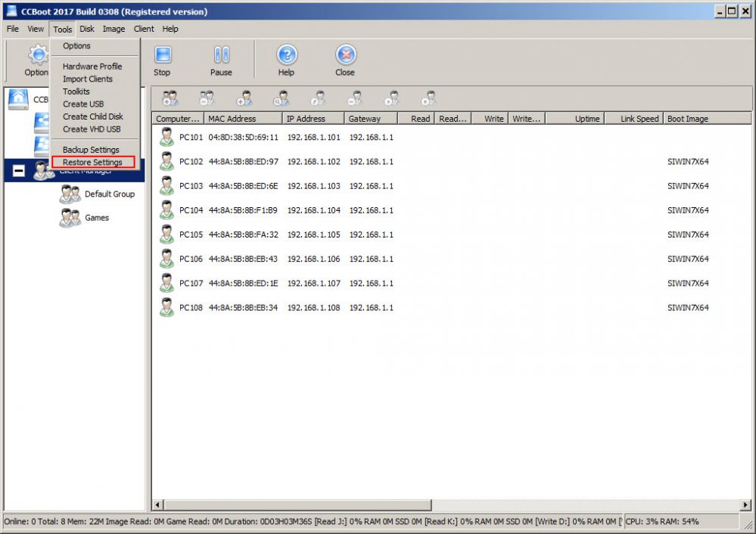Screen dimensions: 756x534
Task: Click the edit client icon
Action: coord(318,98)
